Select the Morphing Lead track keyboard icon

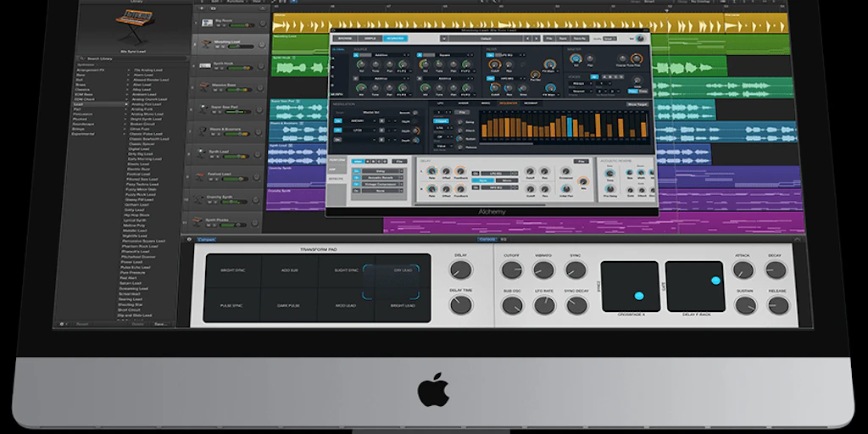(x=207, y=43)
